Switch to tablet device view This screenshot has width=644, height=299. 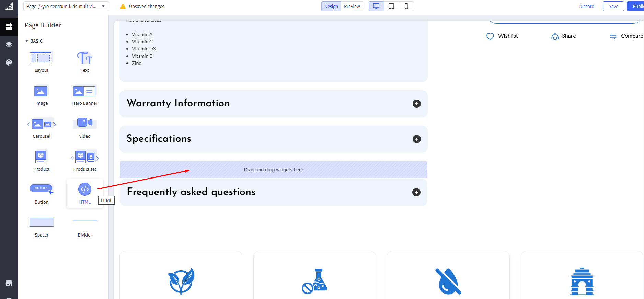pos(391,6)
